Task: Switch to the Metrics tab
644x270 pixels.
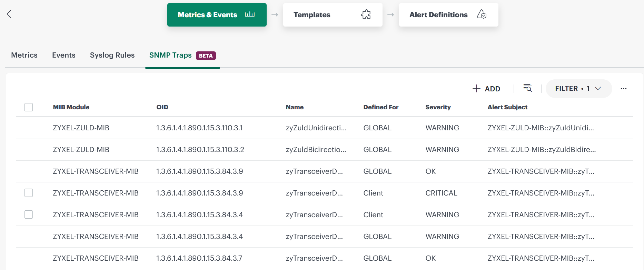Action: (x=24, y=55)
